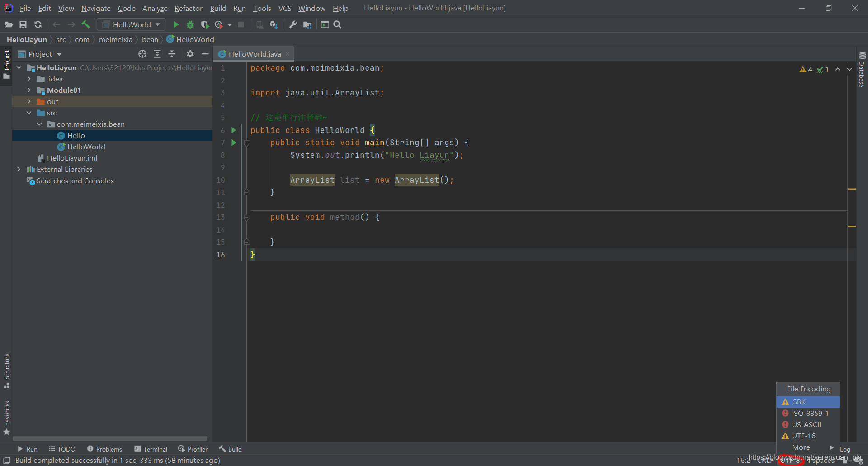Toggle Structure tool window side tab
This screenshot has height=466, width=868.
point(6,370)
